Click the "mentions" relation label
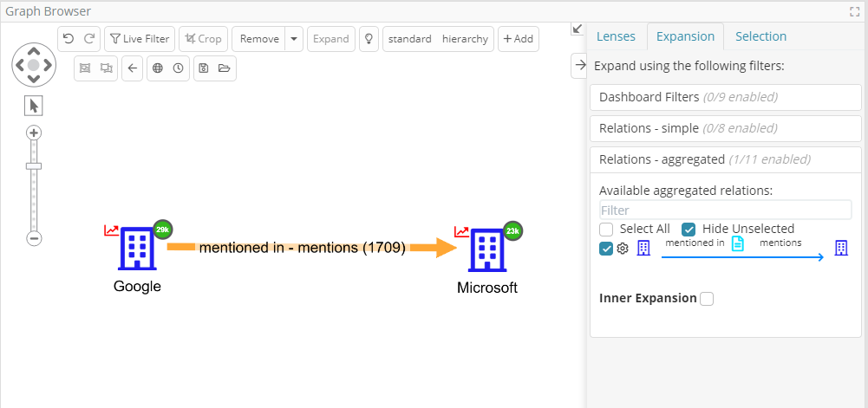 pos(780,243)
